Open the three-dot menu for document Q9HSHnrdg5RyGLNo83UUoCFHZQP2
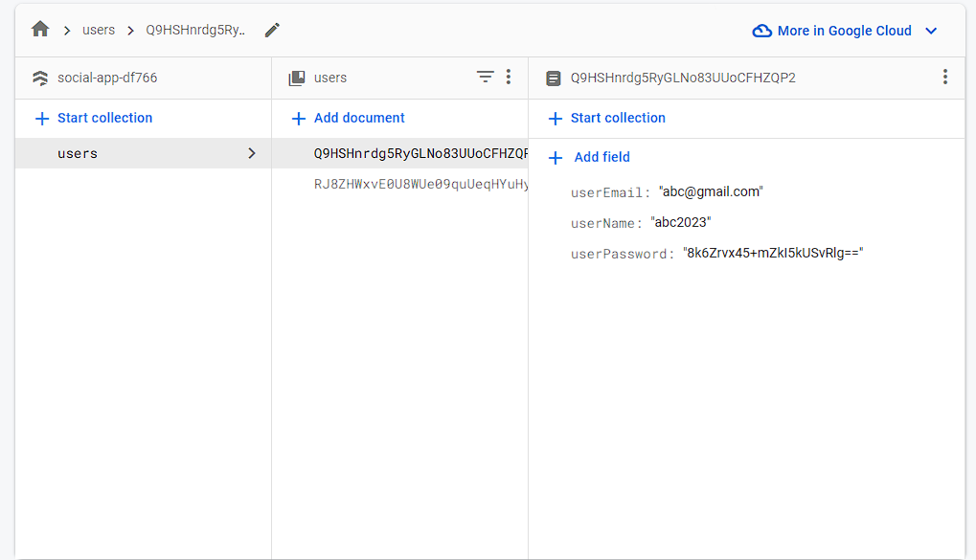The height and width of the screenshot is (560, 976). click(945, 77)
